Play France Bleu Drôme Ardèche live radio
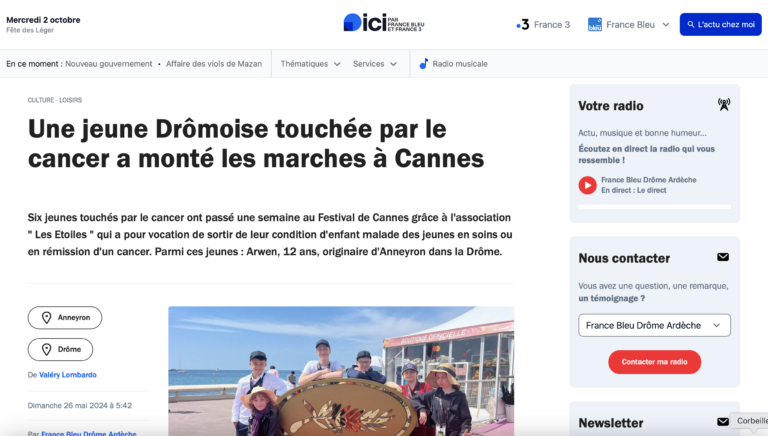This screenshot has height=436, width=768. coord(587,185)
